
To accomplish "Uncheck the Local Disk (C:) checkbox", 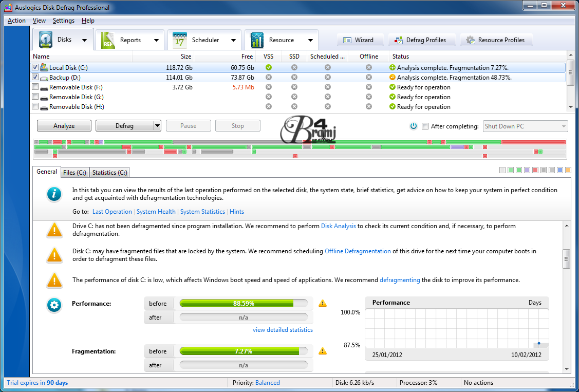I will click(x=34, y=67).
